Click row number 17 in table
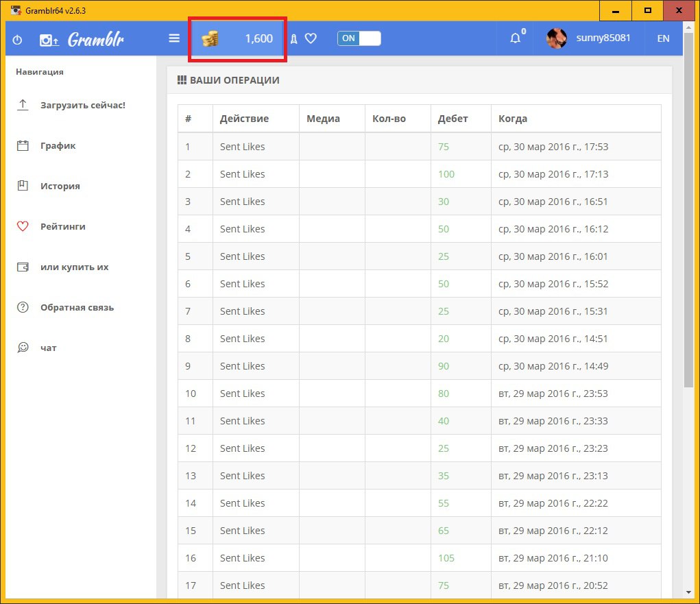 191,585
